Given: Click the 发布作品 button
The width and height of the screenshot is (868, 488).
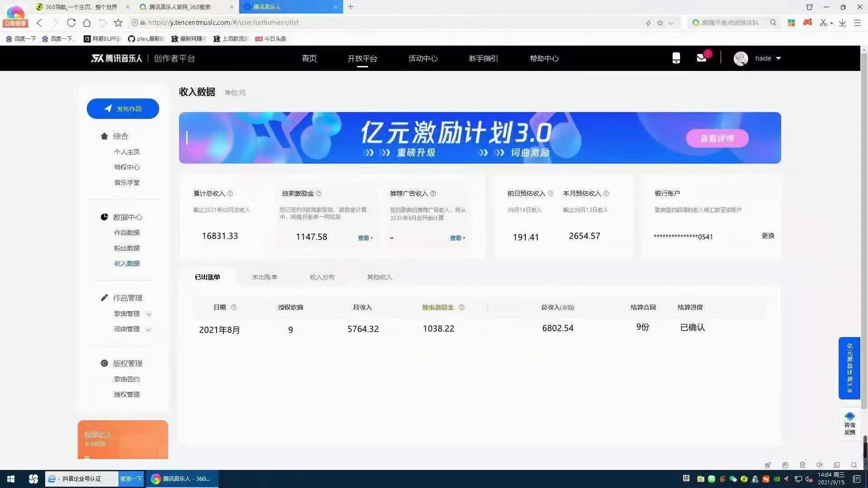Looking at the screenshot, I should (123, 108).
